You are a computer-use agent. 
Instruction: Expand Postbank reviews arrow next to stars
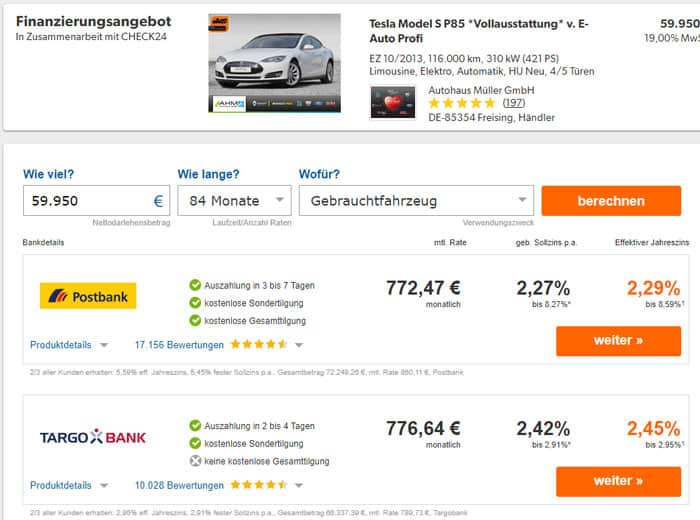tap(299, 345)
